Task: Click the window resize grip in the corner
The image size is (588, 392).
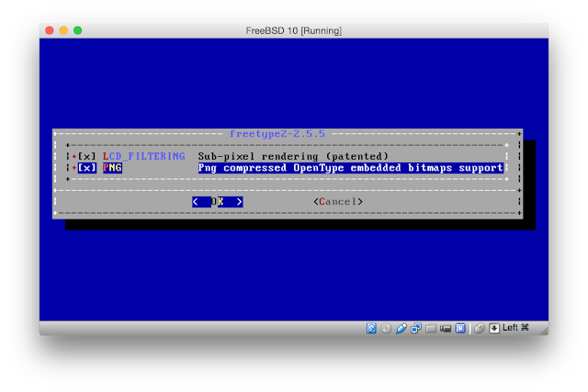Action: pyautogui.click(x=544, y=330)
